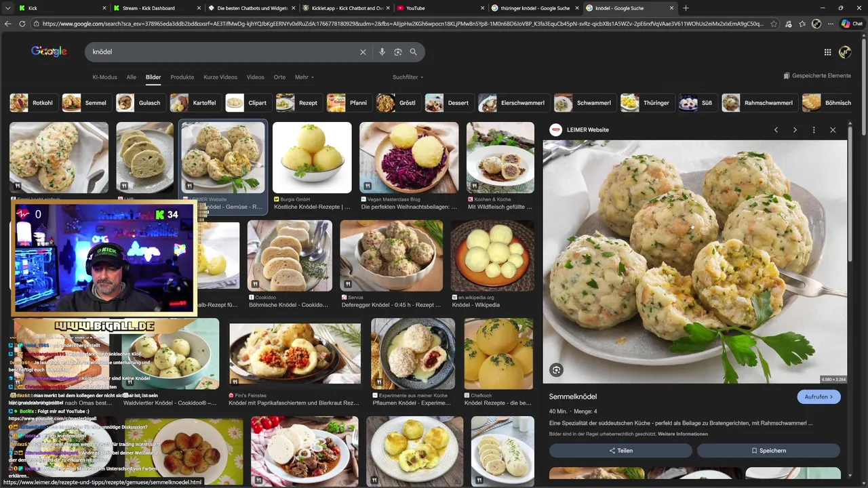Show previous image in preview panel

click(x=776, y=129)
